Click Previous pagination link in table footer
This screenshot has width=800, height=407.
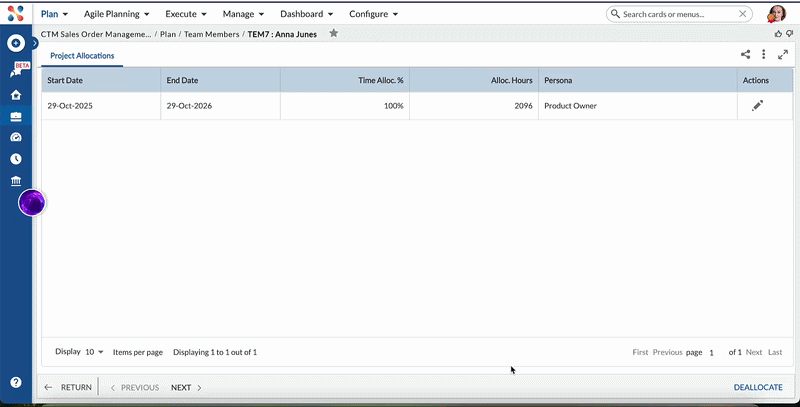[x=667, y=352]
